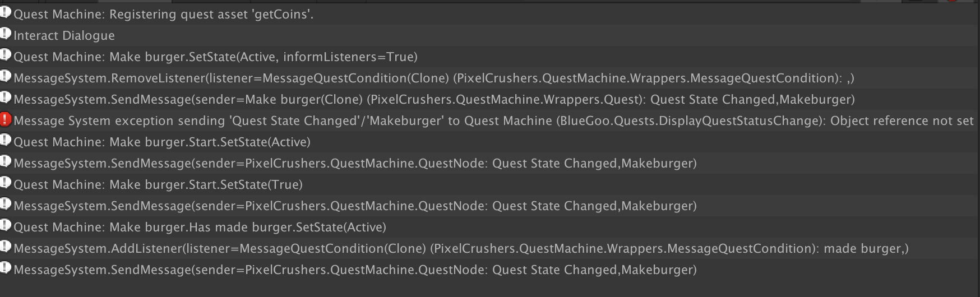The height and width of the screenshot is (297, 980).
Task: Select the 'Make burger.Start.SetState(True)' log entry
Action: pos(158,185)
